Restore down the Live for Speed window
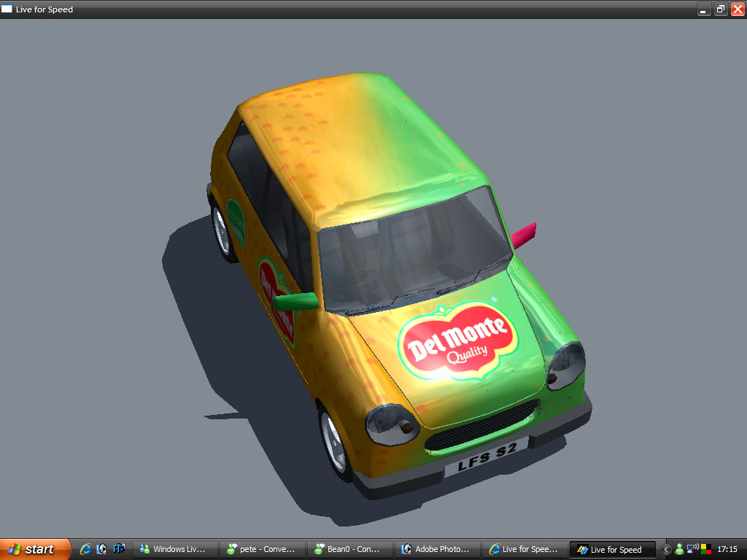 [x=720, y=9]
